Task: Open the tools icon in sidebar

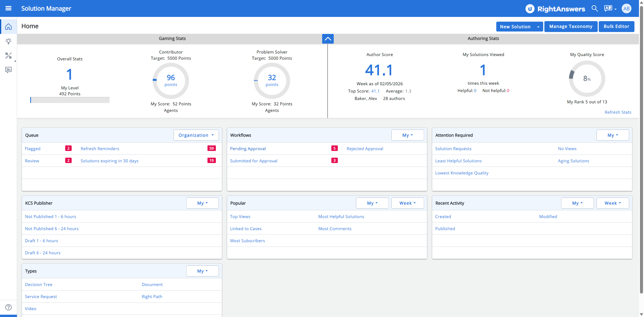Action: point(9,55)
